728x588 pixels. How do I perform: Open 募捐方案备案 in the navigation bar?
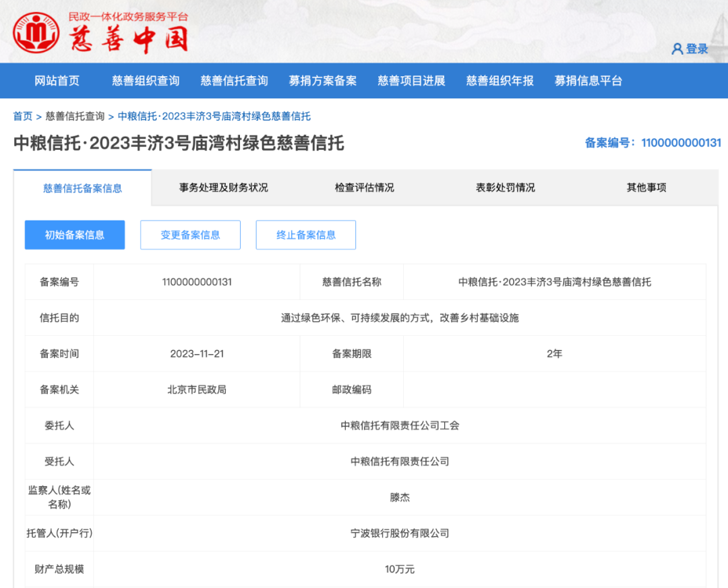pyautogui.click(x=323, y=81)
